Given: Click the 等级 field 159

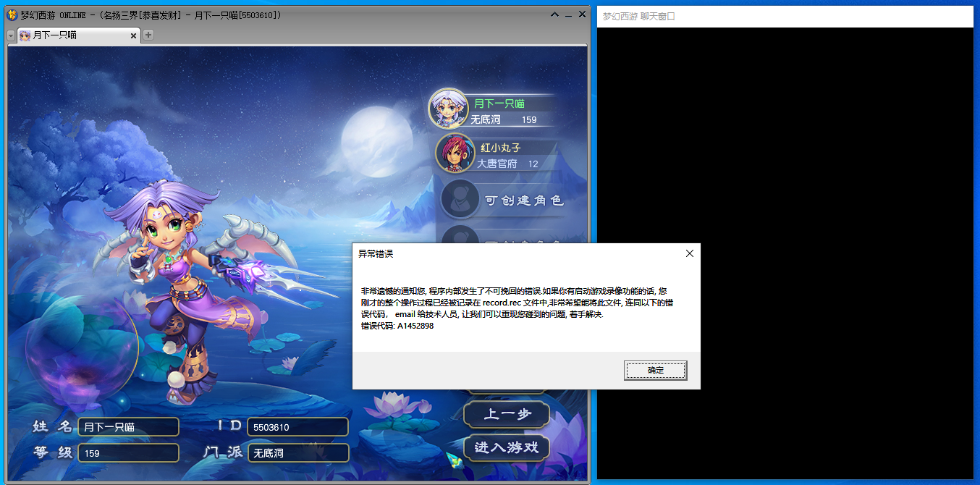Looking at the screenshot, I should click(x=128, y=453).
